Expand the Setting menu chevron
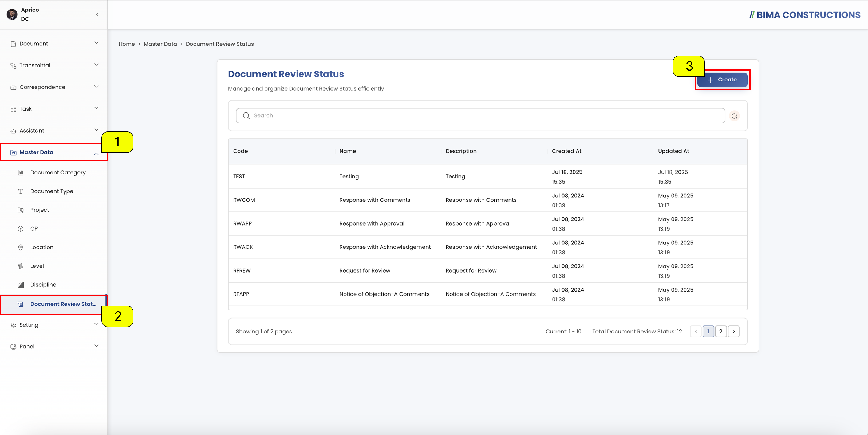Image resolution: width=868 pixels, height=435 pixels. 96,324
